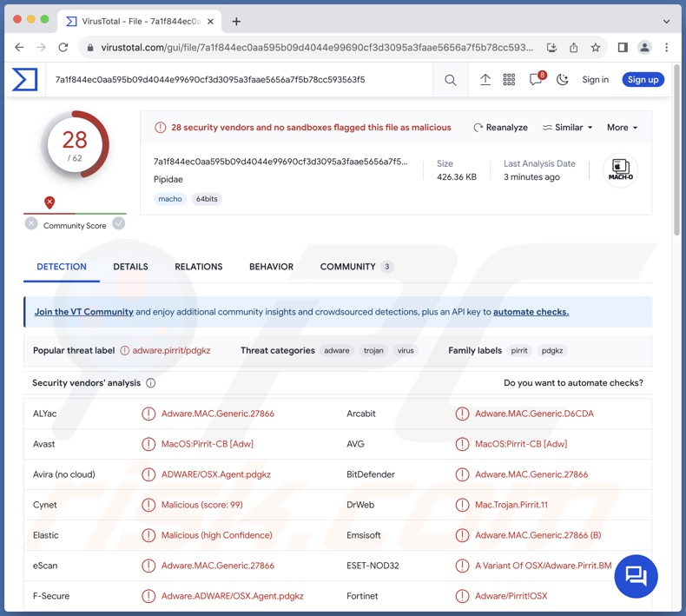Open the browser tab list chevron

pos(667,21)
